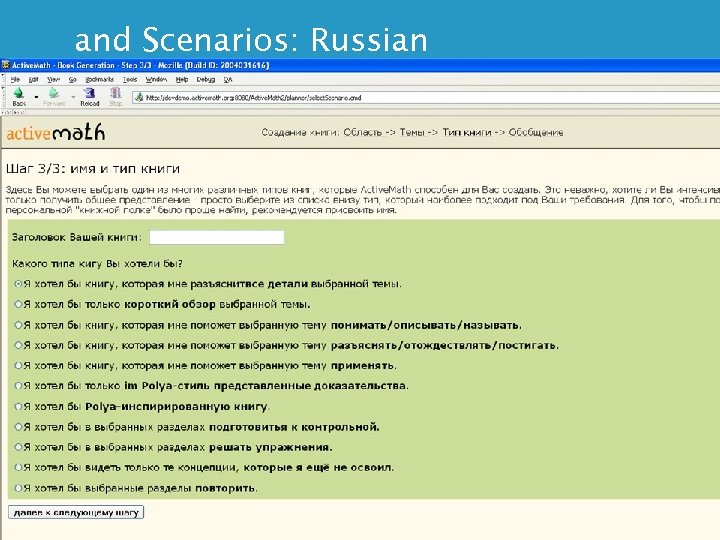Click the Reload page icon
Viewport: 720px width, 540px height.
coord(90,93)
